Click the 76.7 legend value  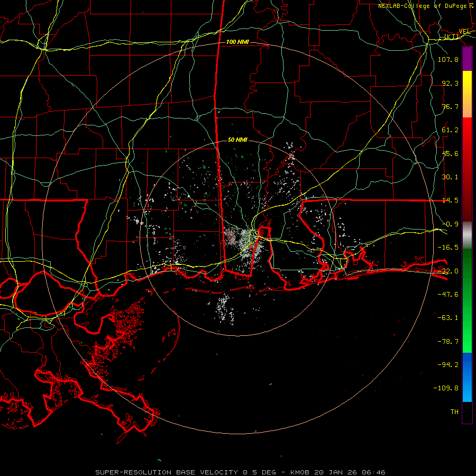(450, 106)
